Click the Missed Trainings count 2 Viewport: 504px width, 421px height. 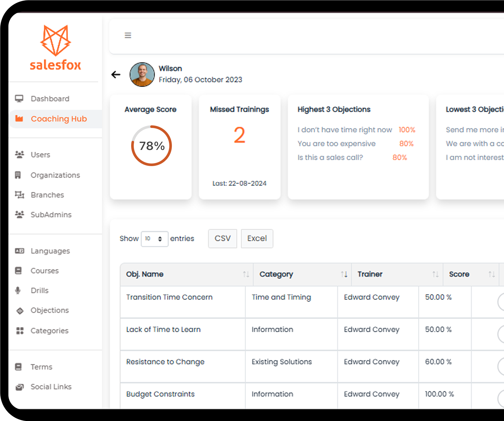(x=239, y=135)
